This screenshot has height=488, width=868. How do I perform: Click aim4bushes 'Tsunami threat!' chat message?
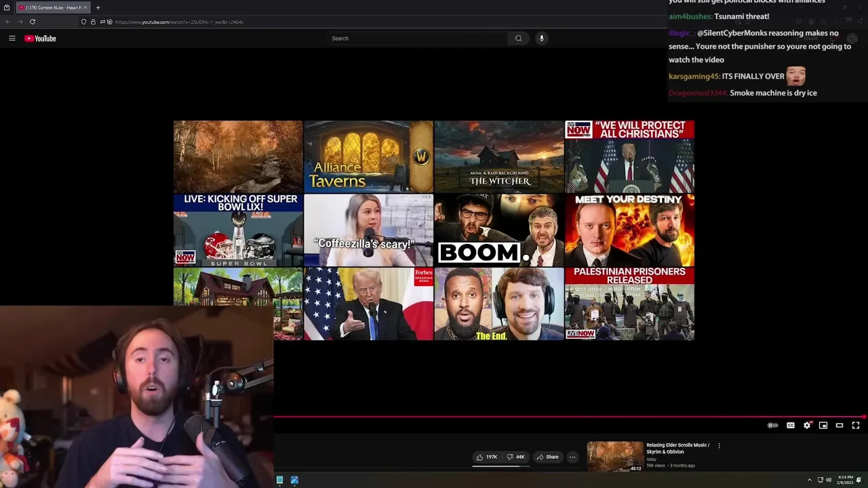pos(719,16)
